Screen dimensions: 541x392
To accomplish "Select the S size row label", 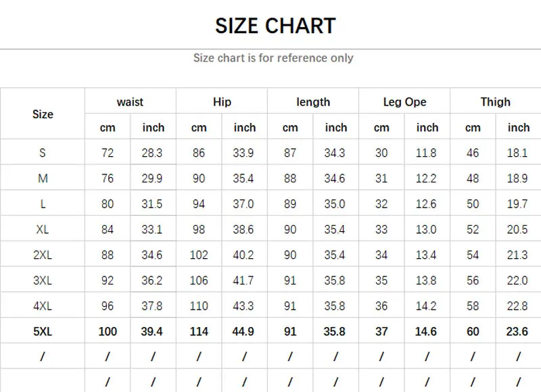I will point(43,153).
